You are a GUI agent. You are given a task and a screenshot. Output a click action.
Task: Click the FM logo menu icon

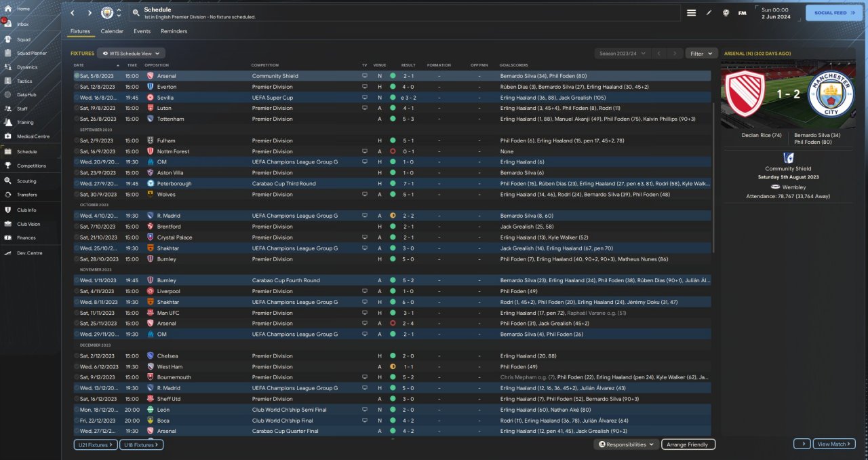pos(742,13)
